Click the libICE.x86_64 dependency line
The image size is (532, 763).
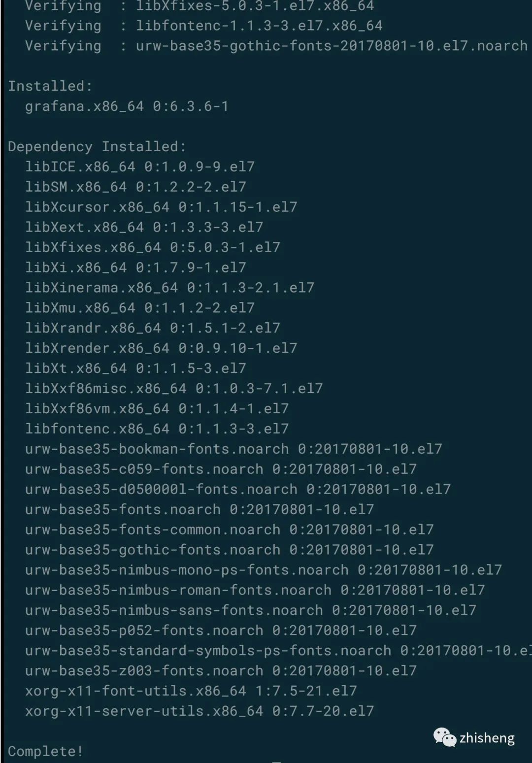coord(140,167)
